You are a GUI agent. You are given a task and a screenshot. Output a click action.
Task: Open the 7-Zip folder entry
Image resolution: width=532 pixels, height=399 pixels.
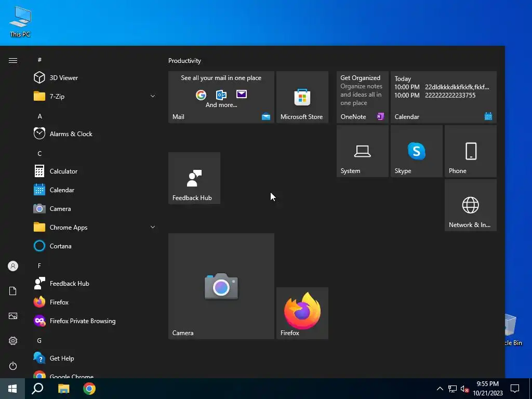click(95, 96)
